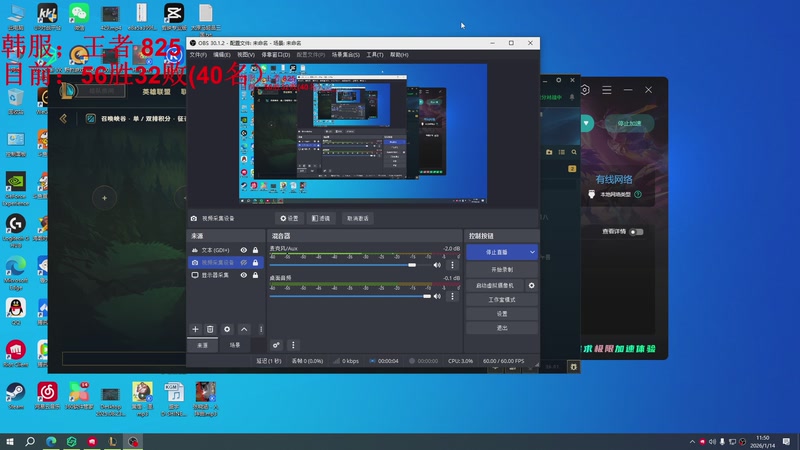Select 显示器采集 source row
This screenshot has width=800, height=450.
point(226,275)
